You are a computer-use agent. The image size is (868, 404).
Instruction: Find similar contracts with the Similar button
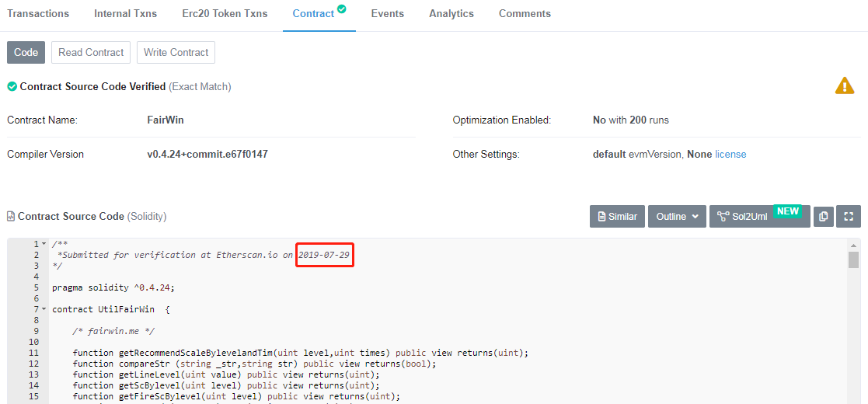(617, 217)
